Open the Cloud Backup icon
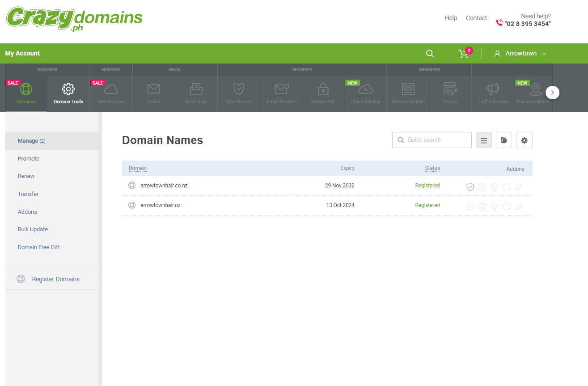This screenshot has height=386, width=588. click(365, 89)
